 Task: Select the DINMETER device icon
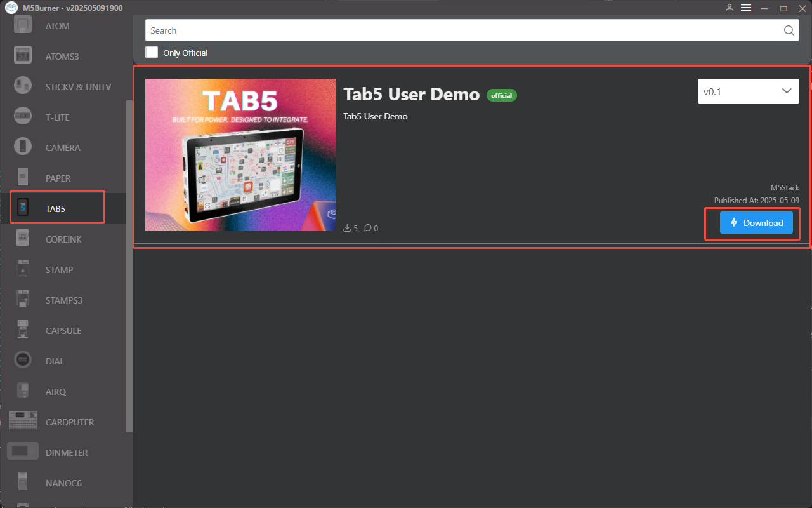tap(23, 452)
